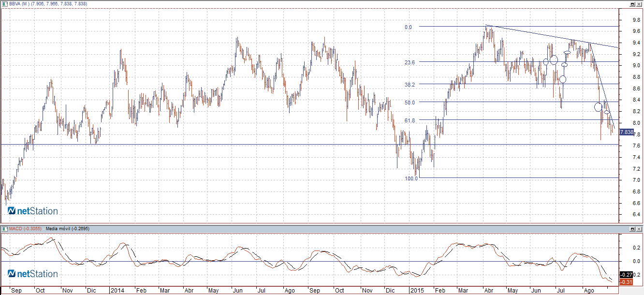Click the 2015 marker on the time axis

pos(417,291)
